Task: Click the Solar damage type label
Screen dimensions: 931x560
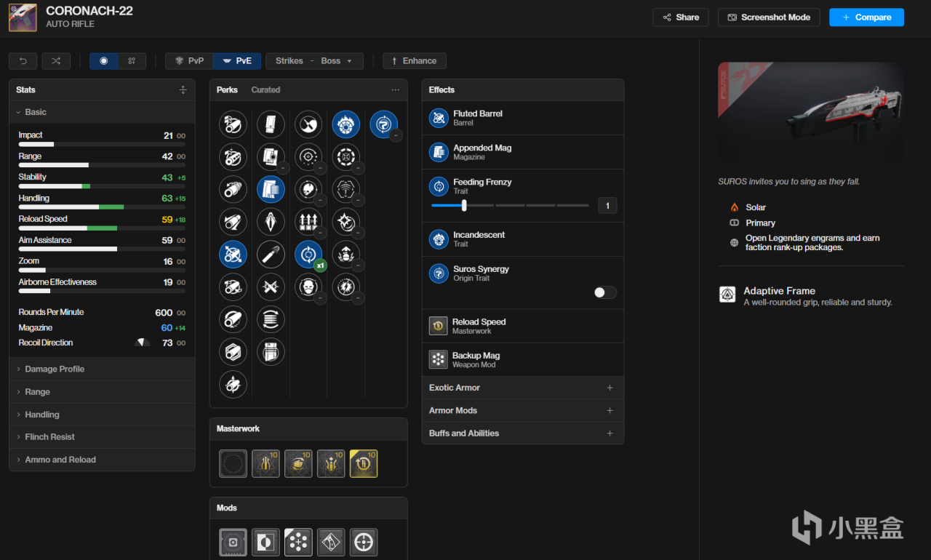Action: [756, 207]
